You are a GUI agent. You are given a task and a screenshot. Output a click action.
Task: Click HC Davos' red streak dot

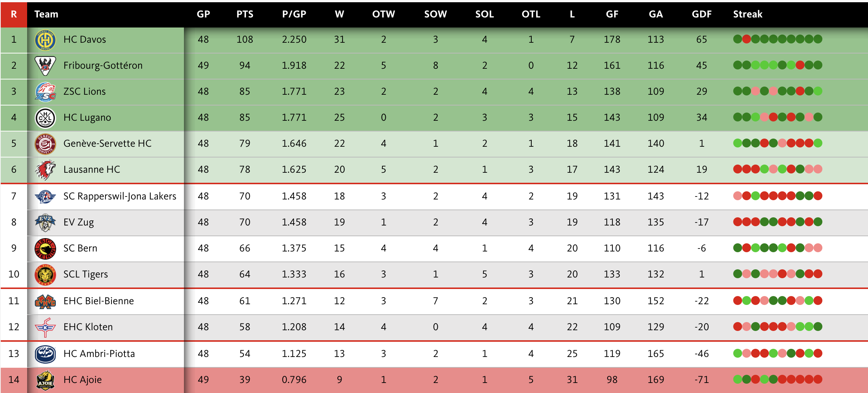tap(746, 39)
